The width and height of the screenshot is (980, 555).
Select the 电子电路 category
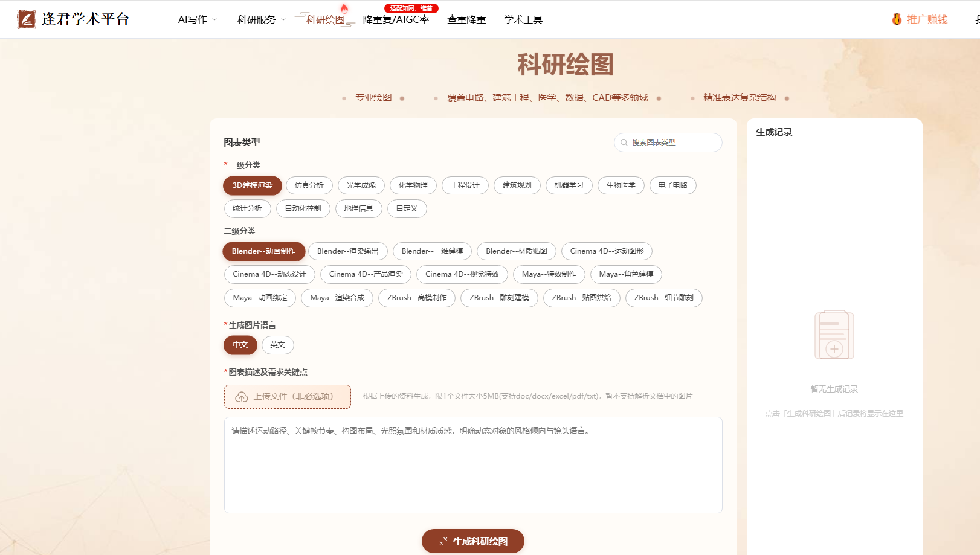point(673,185)
